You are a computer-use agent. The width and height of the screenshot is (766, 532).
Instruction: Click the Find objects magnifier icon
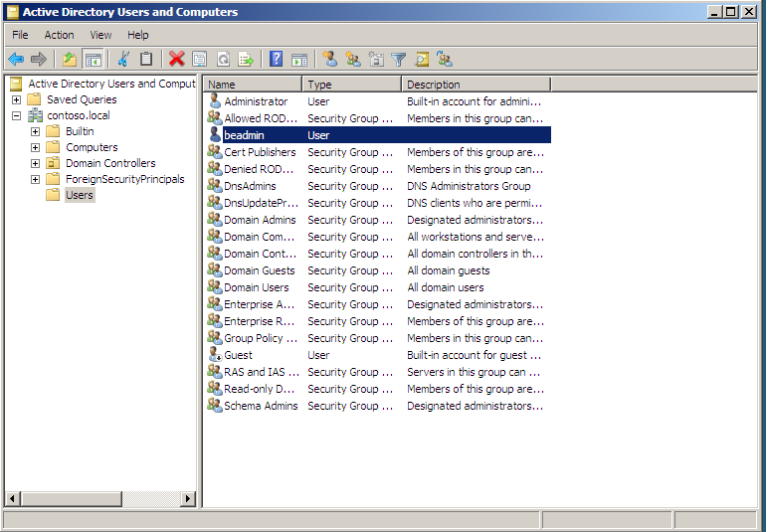[x=422, y=60]
